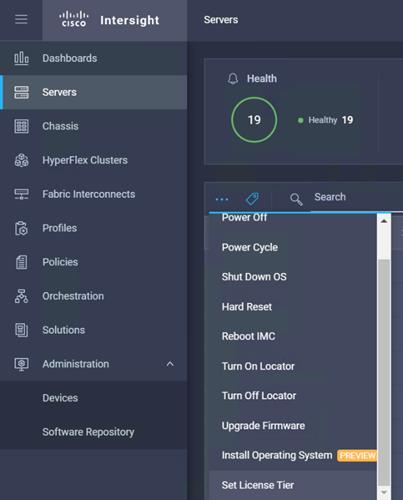Image resolution: width=403 pixels, height=500 pixels.
Task: Click the Profiles clipboard icon
Action: 21,228
